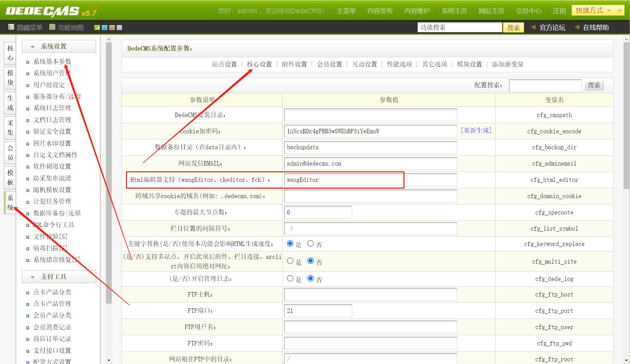Click bullet icon next to 图片水印设置
Image resolution: width=630 pixels, height=364 pixels.
pos(28,144)
